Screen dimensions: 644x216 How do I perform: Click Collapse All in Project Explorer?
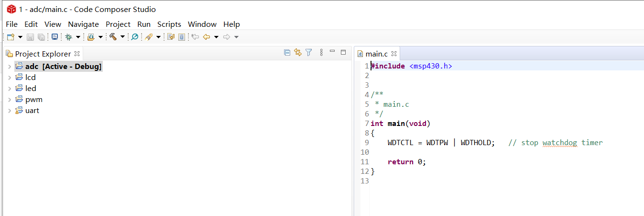pyautogui.click(x=287, y=53)
